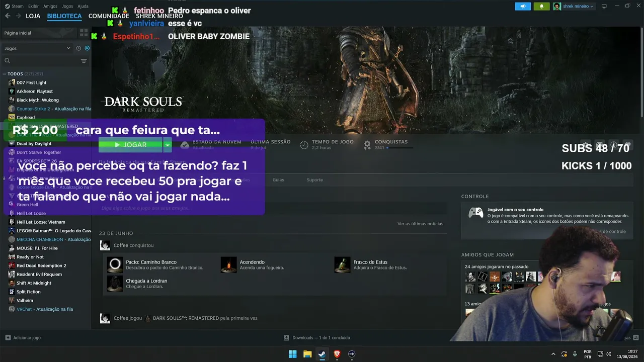Select Ready or Not in library
Screen dimensions: 644x362
tap(30, 257)
